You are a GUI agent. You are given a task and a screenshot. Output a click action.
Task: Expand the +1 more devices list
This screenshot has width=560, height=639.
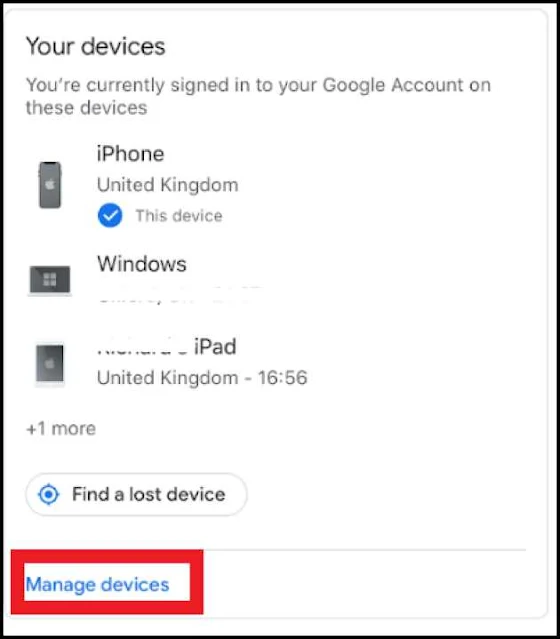tap(61, 429)
